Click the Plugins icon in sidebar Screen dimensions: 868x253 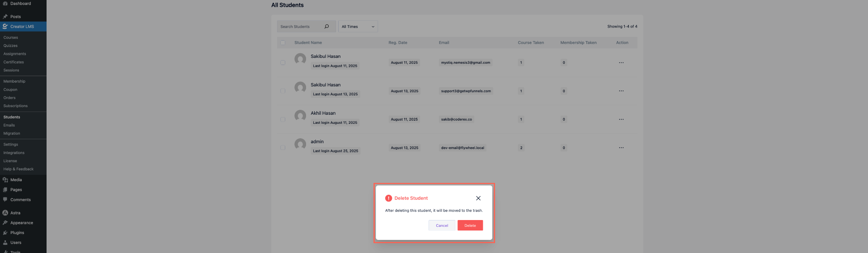tap(5, 233)
